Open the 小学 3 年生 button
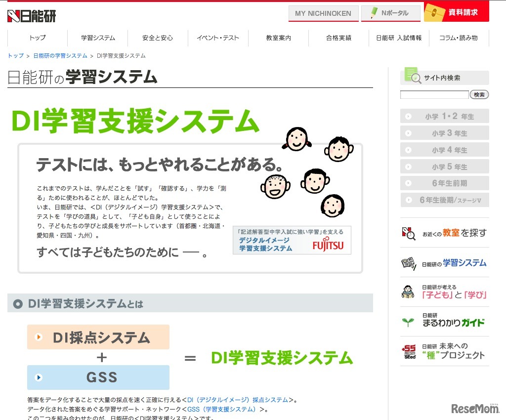 point(445,133)
